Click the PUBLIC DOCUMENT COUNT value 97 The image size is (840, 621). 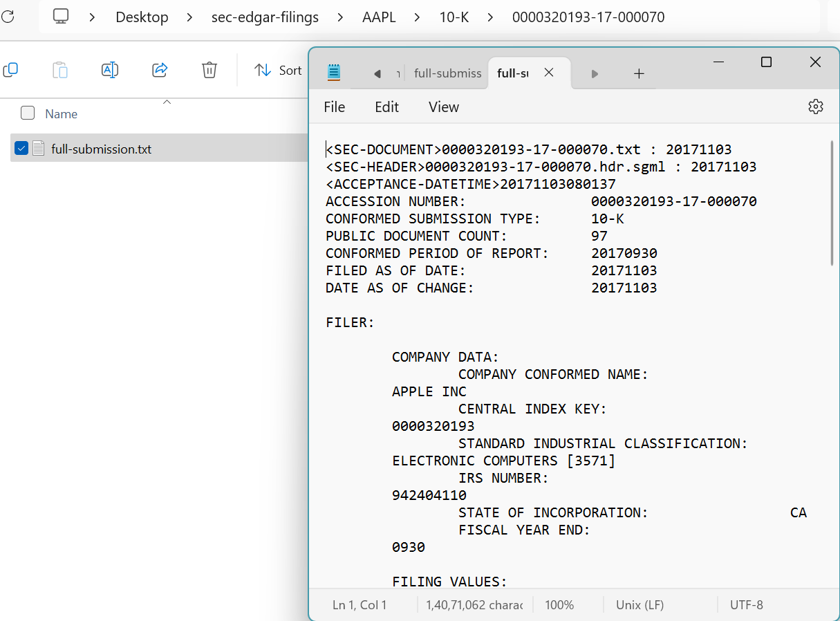pyautogui.click(x=599, y=236)
